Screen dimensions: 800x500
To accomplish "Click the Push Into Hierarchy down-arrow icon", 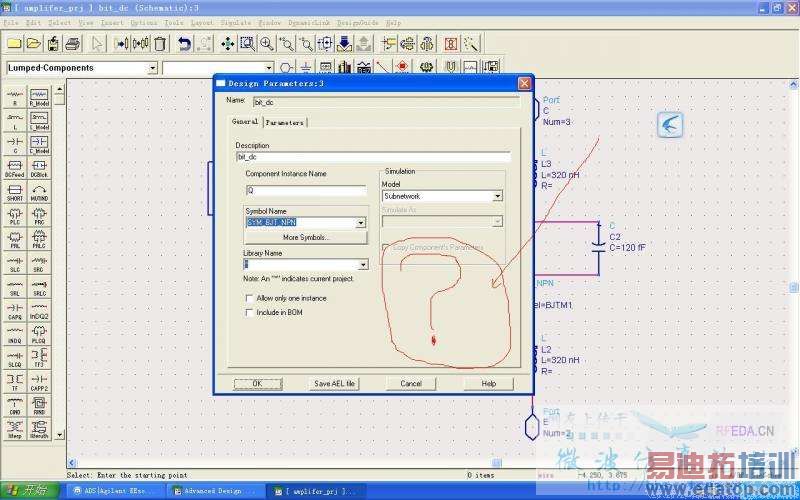I will (344, 44).
